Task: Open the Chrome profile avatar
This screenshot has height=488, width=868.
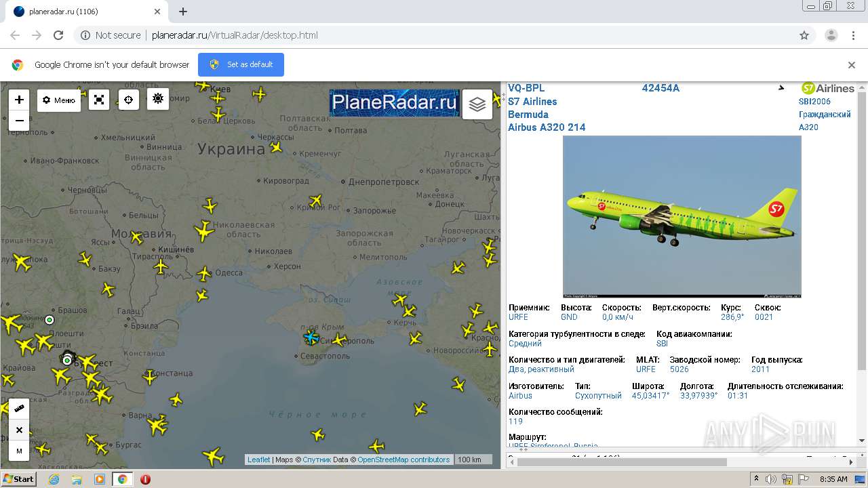Action: click(831, 35)
